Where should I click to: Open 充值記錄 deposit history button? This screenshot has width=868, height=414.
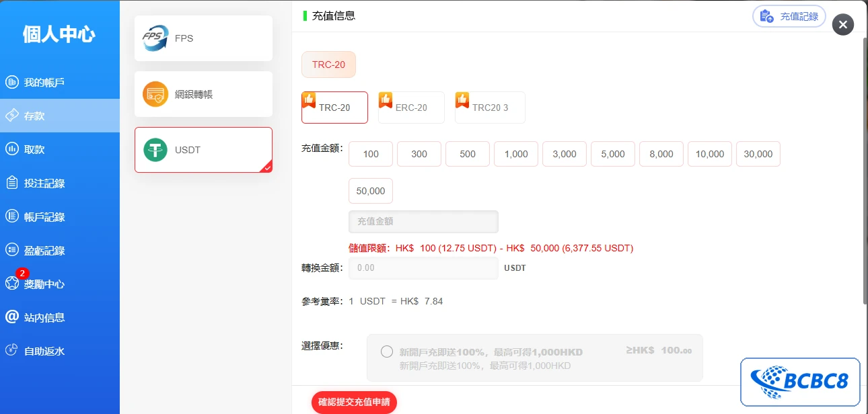pos(789,17)
